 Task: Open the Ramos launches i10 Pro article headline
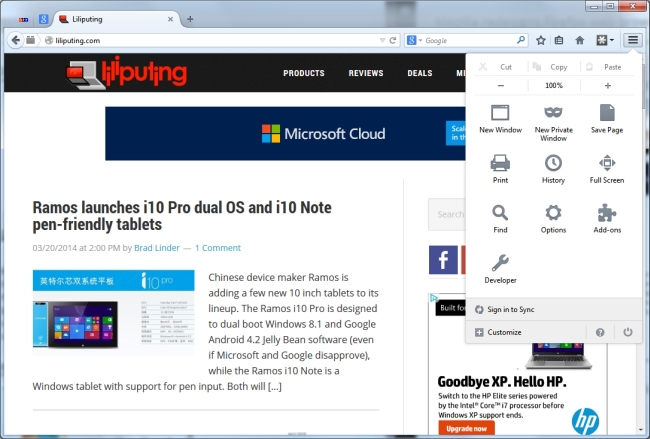tap(182, 216)
